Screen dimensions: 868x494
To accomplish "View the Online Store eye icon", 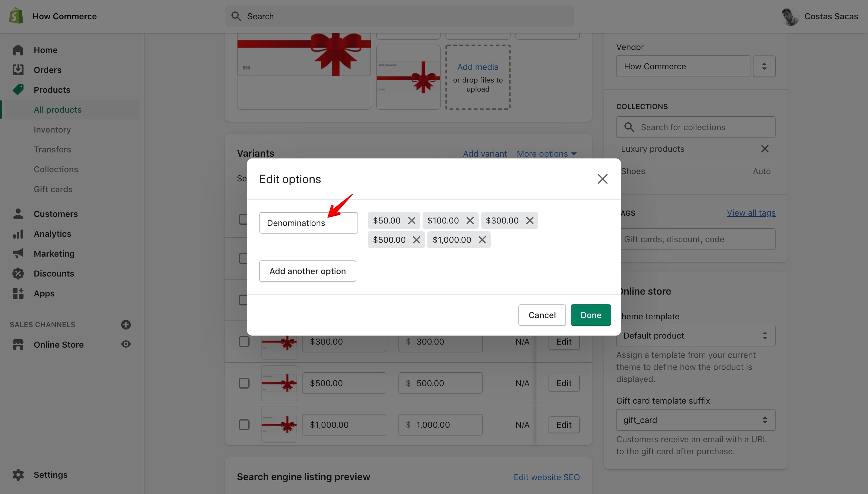I will (x=126, y=344).
